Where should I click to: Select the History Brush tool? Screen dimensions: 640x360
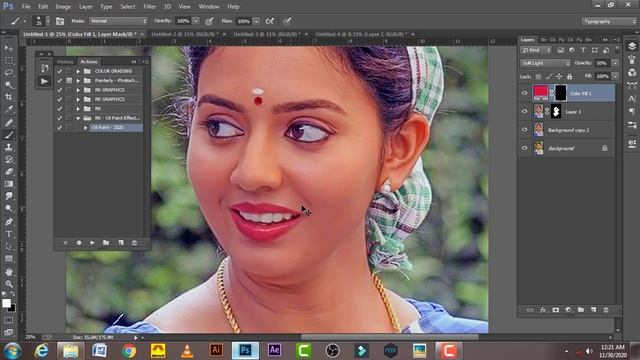click(9, 159)
